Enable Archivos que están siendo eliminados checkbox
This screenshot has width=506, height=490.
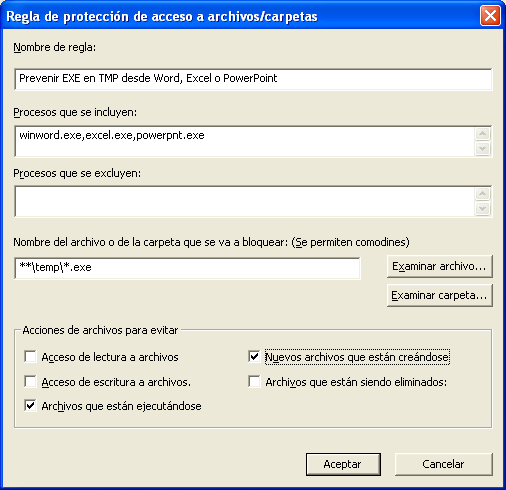tap(254, 381)
